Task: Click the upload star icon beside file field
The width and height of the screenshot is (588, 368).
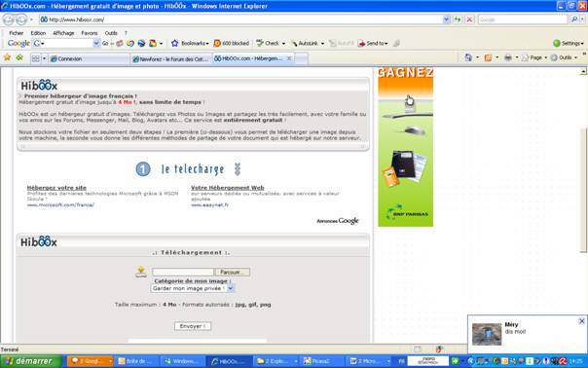Action: pyautogui.click(x=141, y=272)
